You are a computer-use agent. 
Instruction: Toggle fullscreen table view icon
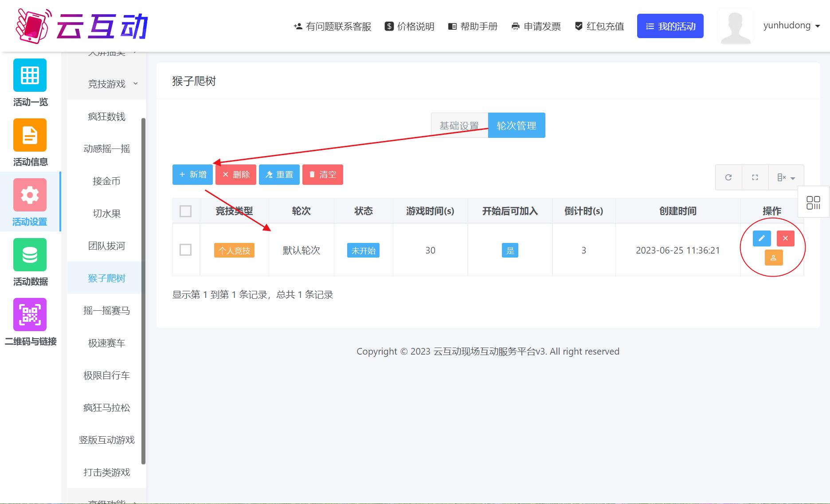755,177
